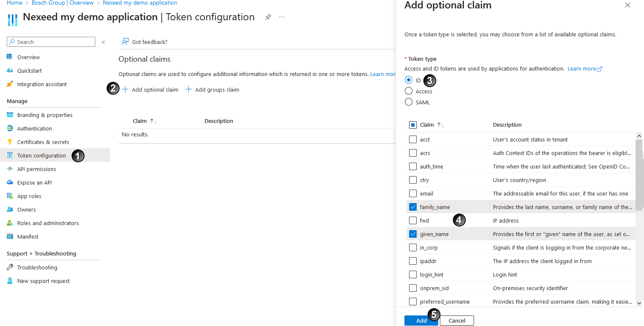The width and height of the screenshot is (644, 326).
Task: Check the ctry claim checkbox
Action: pos(413,180)
